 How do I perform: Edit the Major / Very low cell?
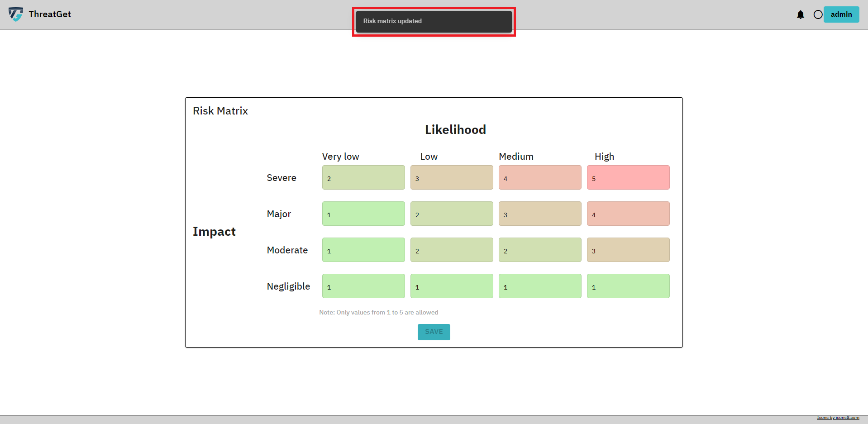[x=363, y=214]
